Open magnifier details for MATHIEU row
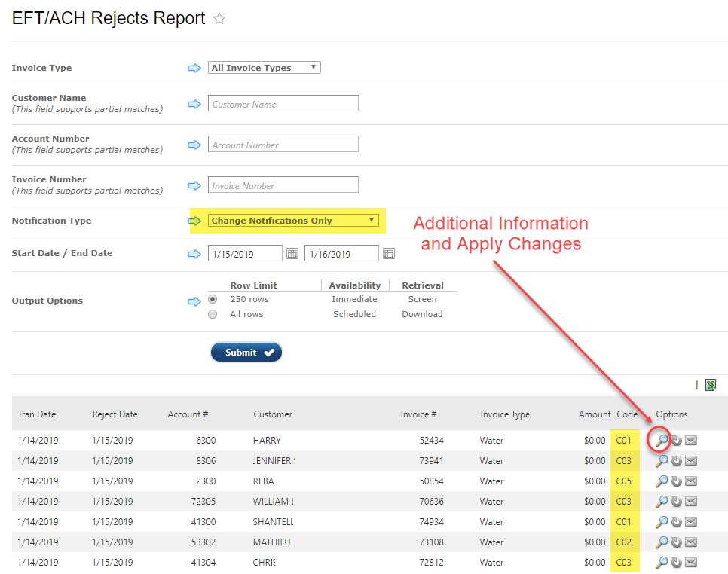Image resolution: width=728 pixels, height=574 pixels. click(662, 542)
